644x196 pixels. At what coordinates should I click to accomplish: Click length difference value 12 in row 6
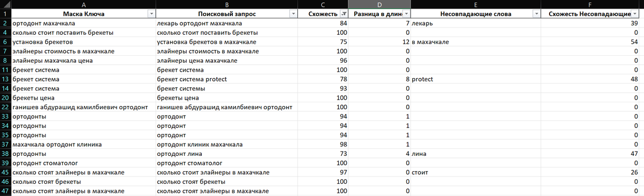(379, 42)
